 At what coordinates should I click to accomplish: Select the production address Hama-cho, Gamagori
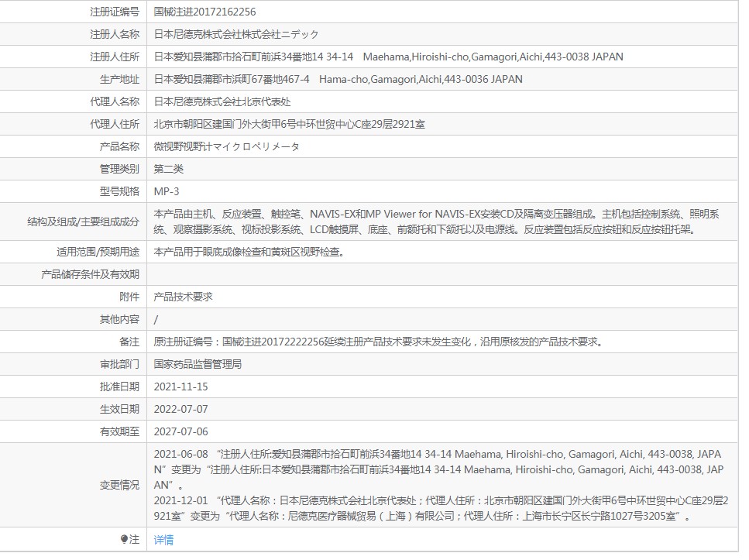338,79
